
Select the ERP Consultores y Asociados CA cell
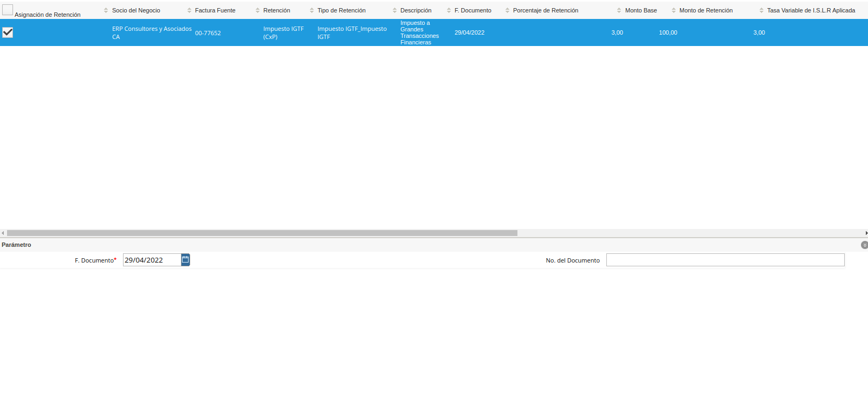click(x=152, y=32)
